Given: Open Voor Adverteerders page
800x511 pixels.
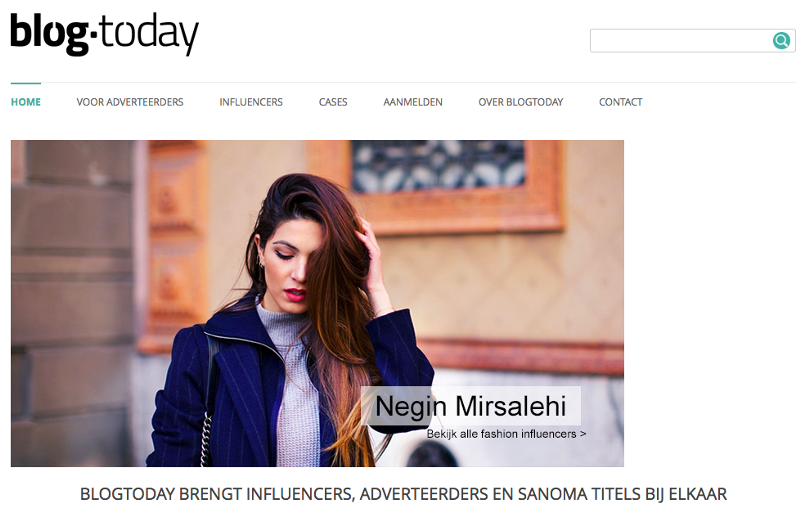Looking at the screenshot, I should point(130,102).
